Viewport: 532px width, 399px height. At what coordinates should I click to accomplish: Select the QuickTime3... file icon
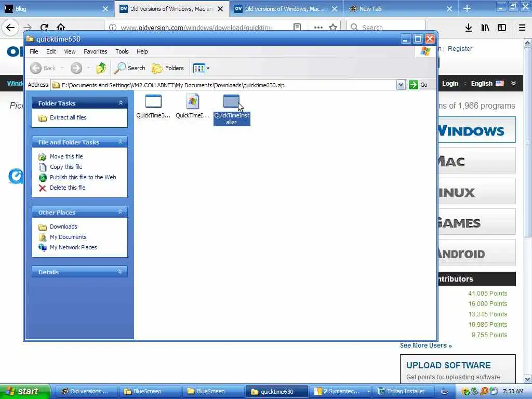pyautogui.click(x=153, y=101)
